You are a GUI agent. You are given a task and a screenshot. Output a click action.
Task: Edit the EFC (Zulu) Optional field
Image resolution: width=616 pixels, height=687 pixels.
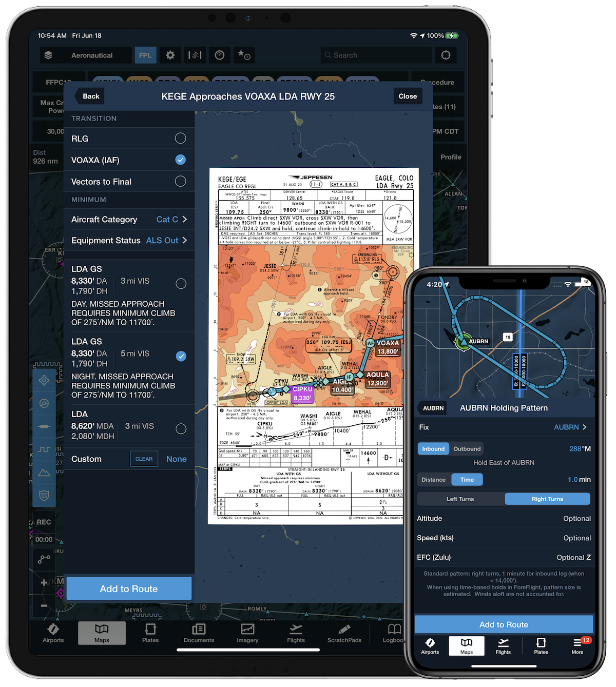[x=504, y=558]
